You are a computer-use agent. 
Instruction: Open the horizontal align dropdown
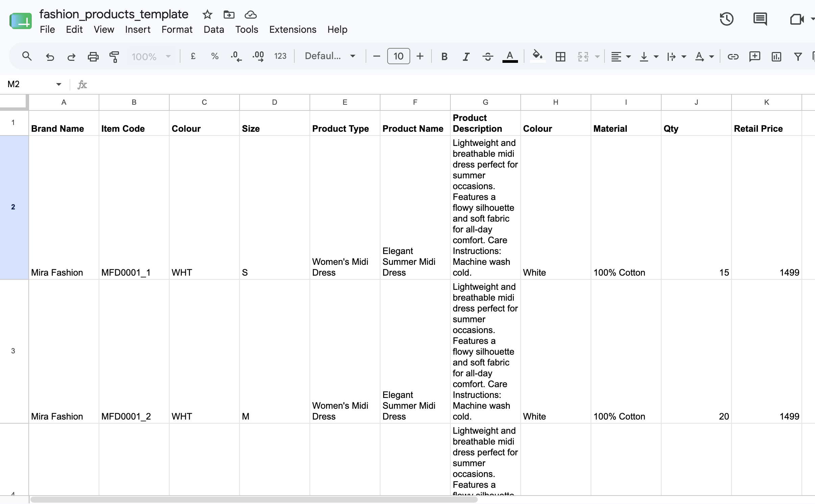[621, 56]
